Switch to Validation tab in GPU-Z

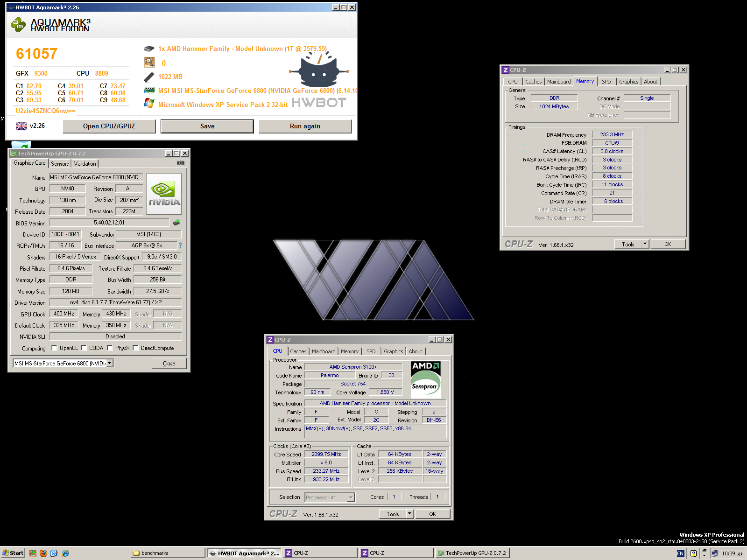[x=85, y=164]
